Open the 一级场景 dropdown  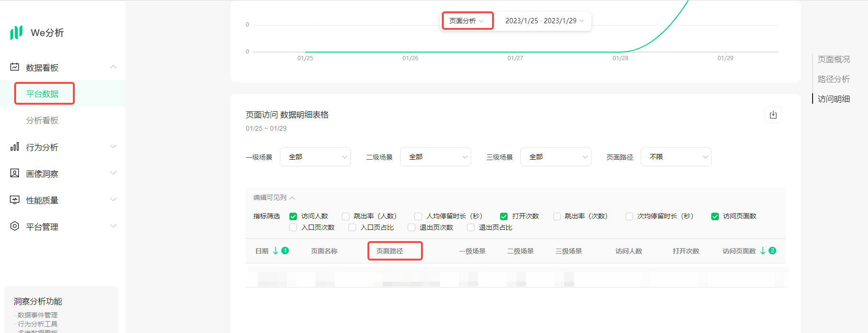(x=315, y=157)
